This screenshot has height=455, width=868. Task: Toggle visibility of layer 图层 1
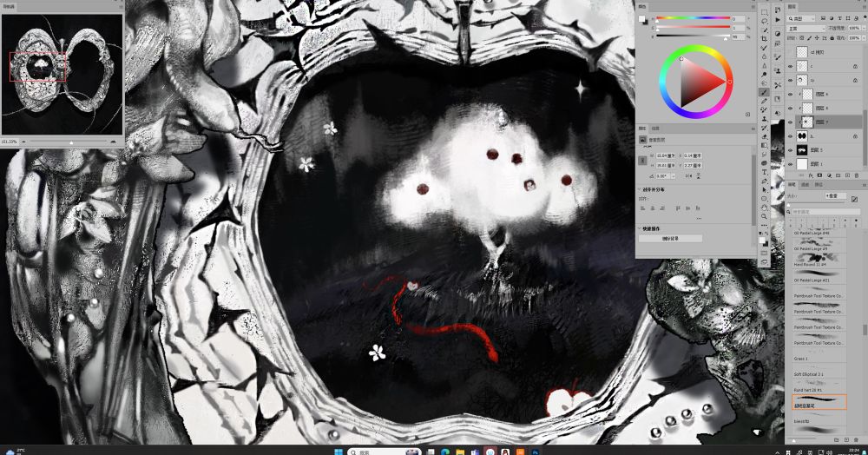[x=791, y=164]
